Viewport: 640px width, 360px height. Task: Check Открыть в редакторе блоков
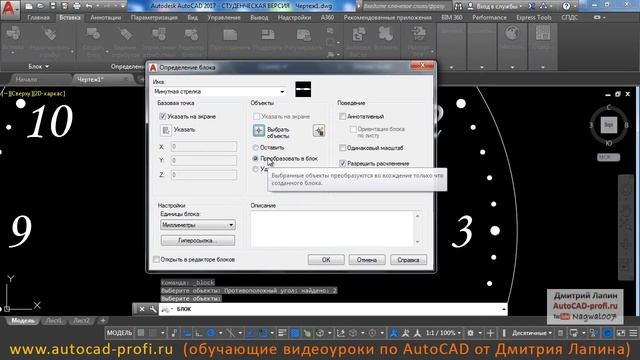click(156, 260)
